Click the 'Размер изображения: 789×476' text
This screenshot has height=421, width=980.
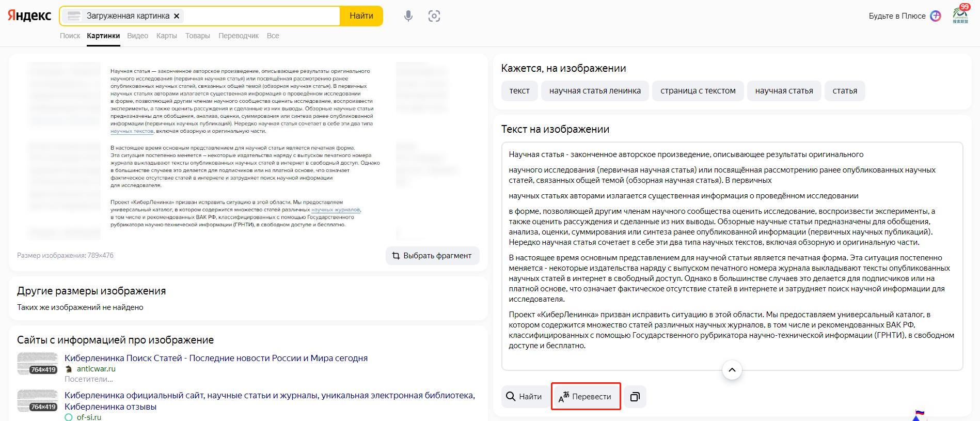coord(65,255)
